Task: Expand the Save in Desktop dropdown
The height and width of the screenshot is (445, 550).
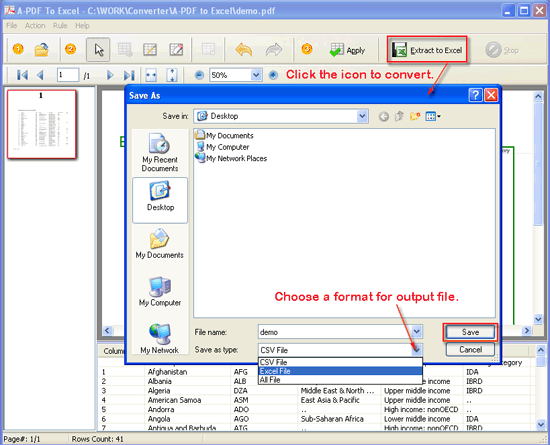Action: (x=362, y=116)
